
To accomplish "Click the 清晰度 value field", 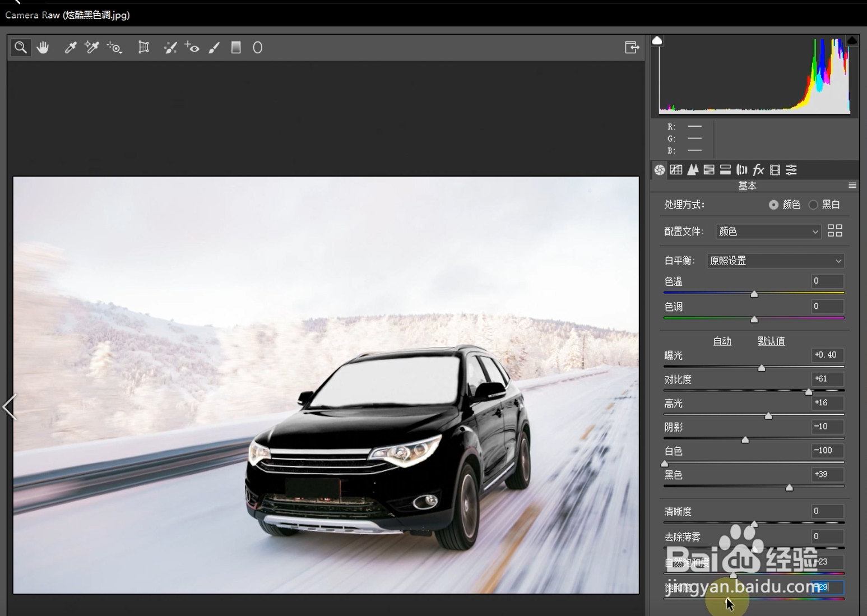I will (828, 511).
